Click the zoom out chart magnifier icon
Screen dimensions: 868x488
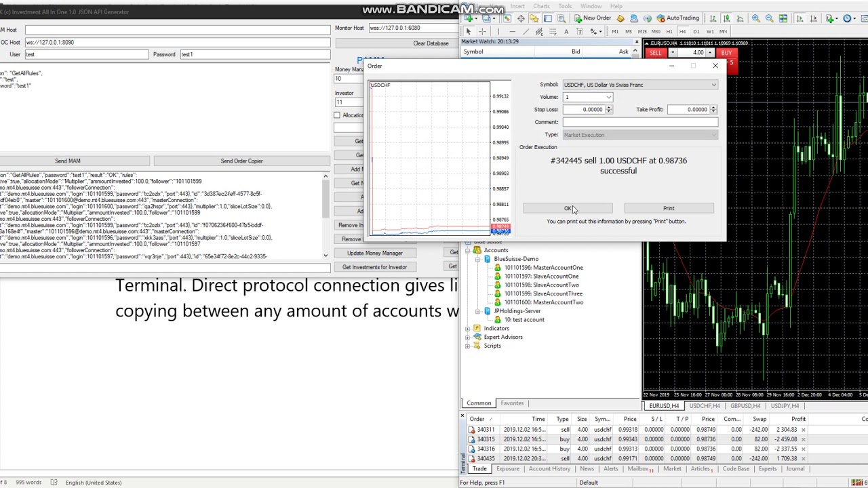pyautogui.click(x=770, y=18)
